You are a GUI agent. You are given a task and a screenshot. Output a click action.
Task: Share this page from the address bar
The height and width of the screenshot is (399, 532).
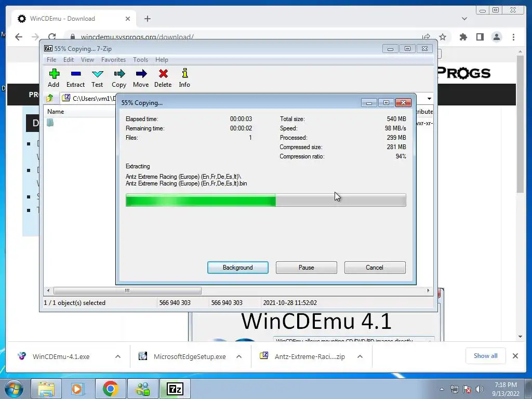tap(426, 37)
